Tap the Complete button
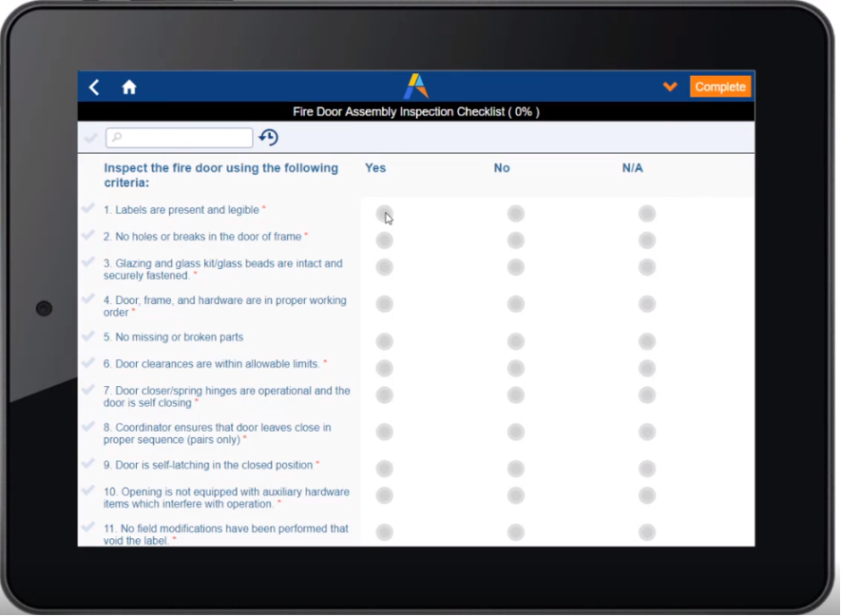 [x=719, y=87]
